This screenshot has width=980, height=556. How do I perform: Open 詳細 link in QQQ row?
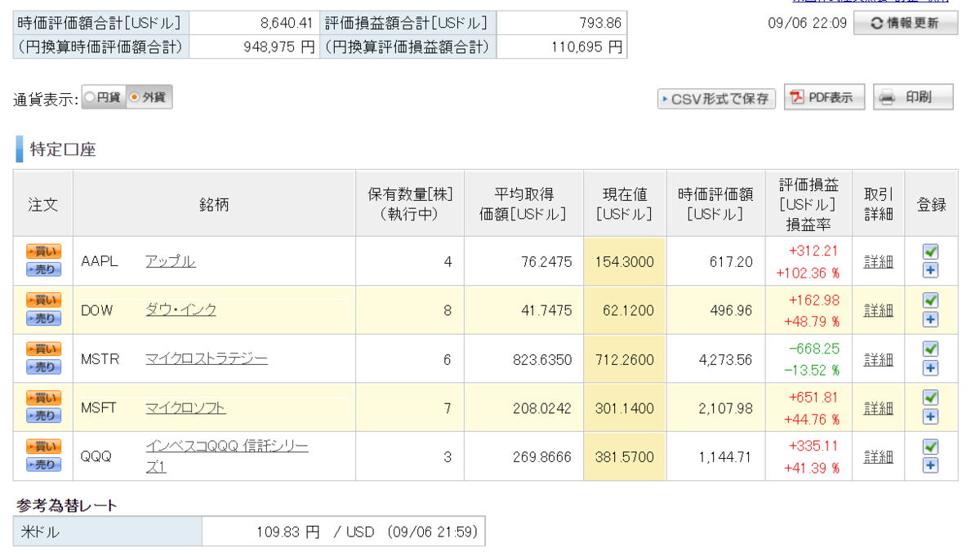(x=878, y=456)
